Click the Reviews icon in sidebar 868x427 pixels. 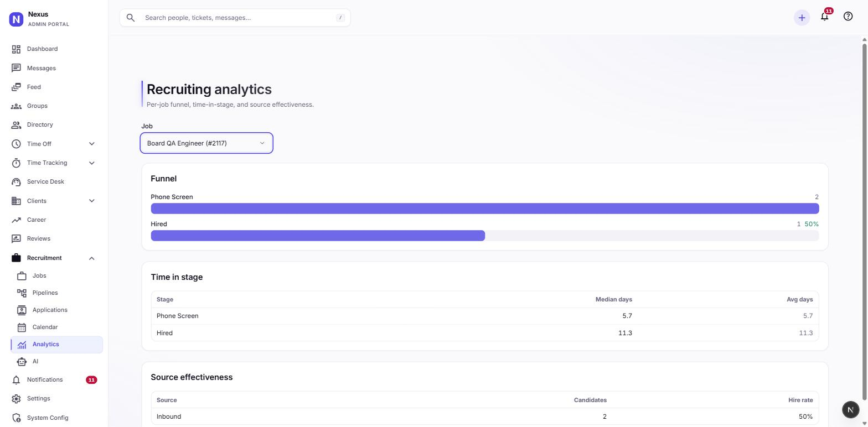pos(16,239)
